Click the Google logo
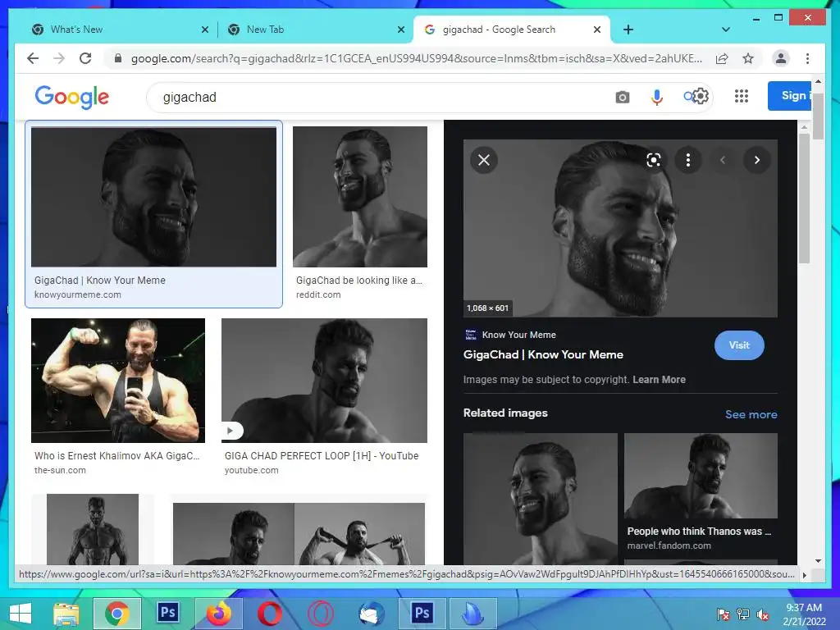 click(x=72, y=97)
